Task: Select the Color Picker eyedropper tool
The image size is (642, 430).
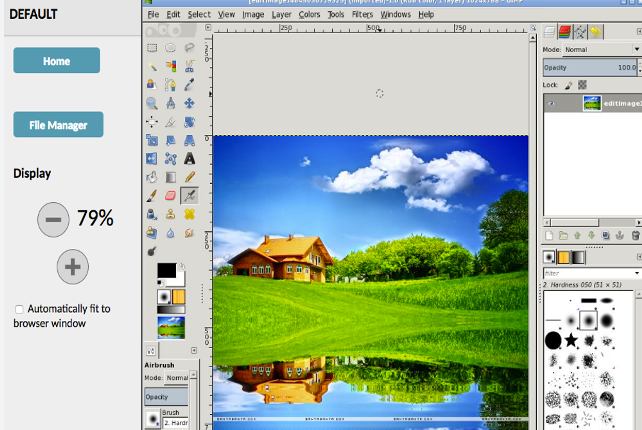Action: tap(189, 85)
